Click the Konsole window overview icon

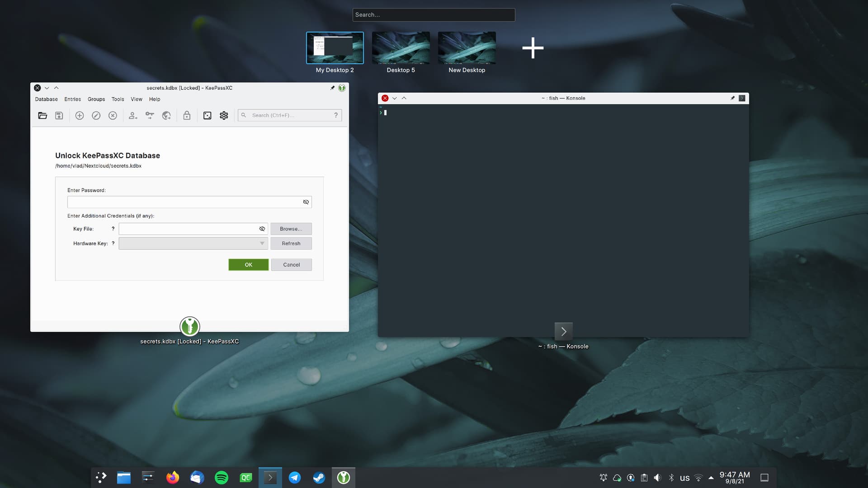click(x=564, y=332)
